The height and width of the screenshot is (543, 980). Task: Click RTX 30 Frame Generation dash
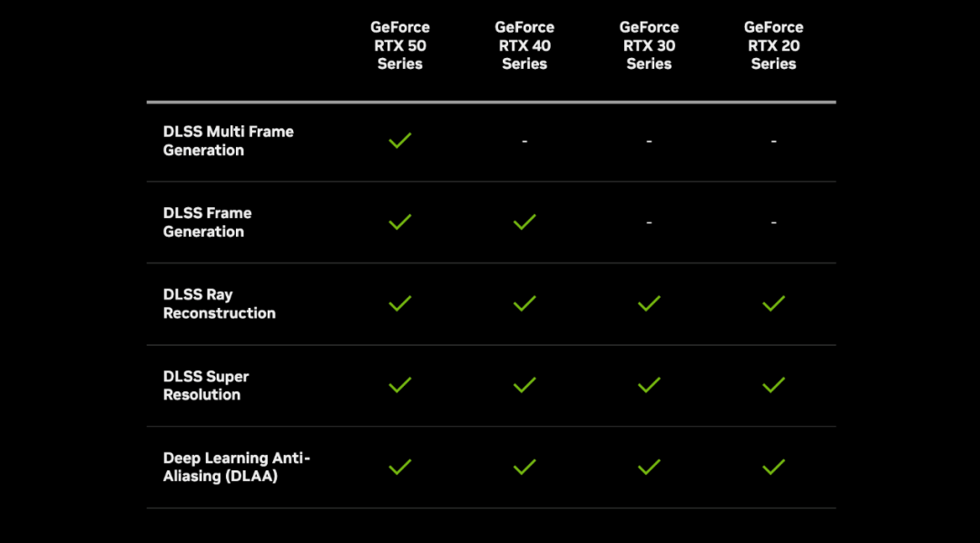(x=649, y=222)
